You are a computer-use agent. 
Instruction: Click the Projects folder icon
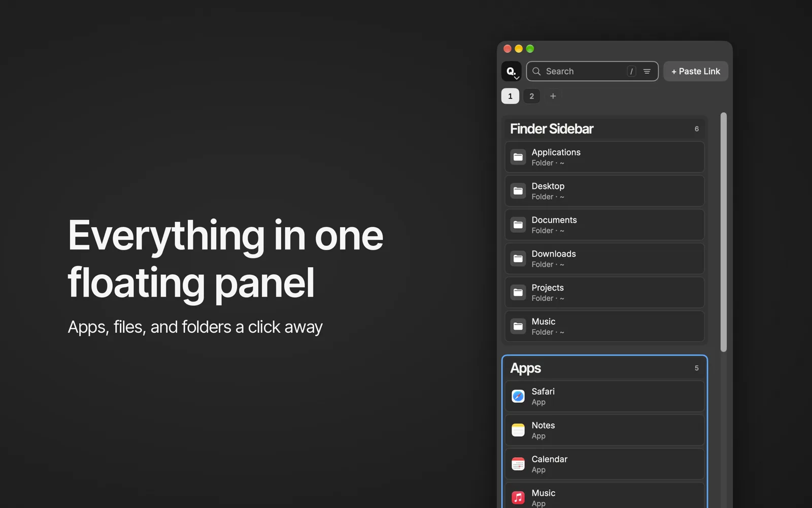click(518, 293)
